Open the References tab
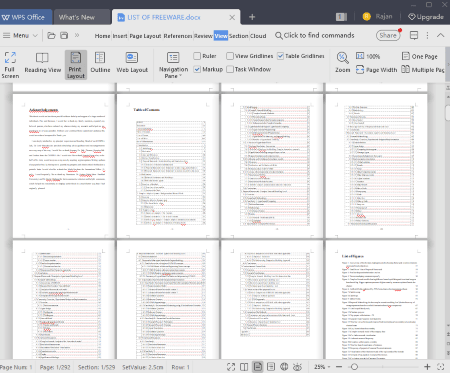Image resolution: width=450 pixels, height=373 pixels. click(178, 36)
